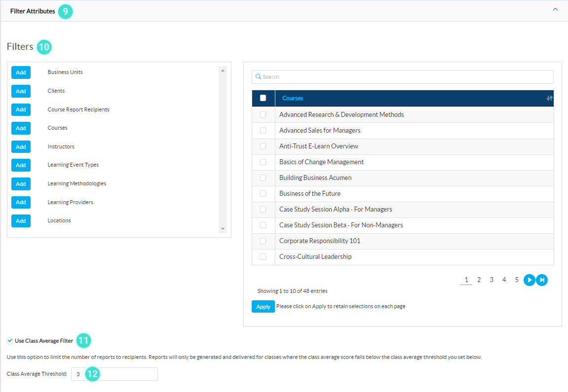Check the Building Business Acumen course
Viewport: 568px width, 392px height.
(263, 178)
